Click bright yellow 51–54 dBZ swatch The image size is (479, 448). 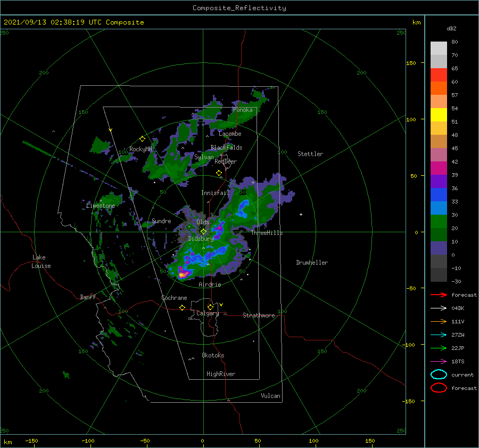(439, 115)
